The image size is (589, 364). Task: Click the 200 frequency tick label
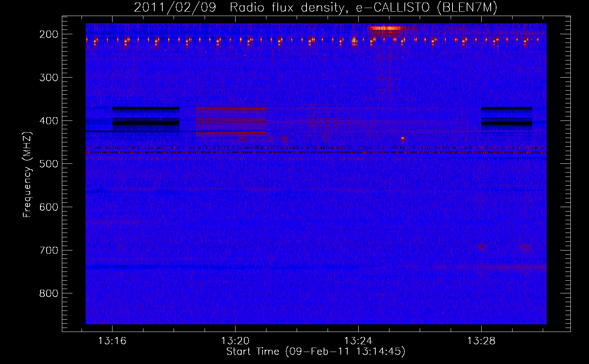click(49, 34)
